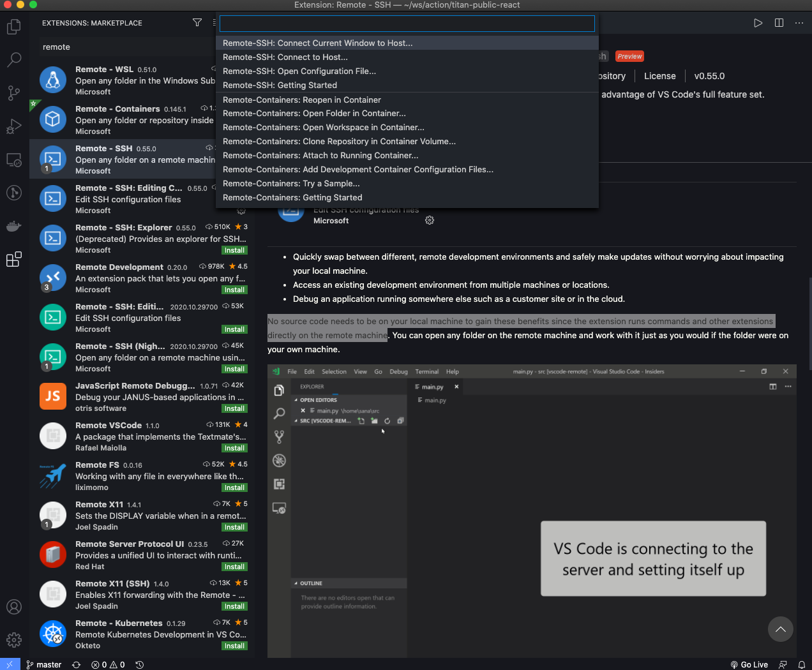Install JavaScript Remote Debugger extension
The height and width of the screenshot is (670, 812).
tap(234, 409)
